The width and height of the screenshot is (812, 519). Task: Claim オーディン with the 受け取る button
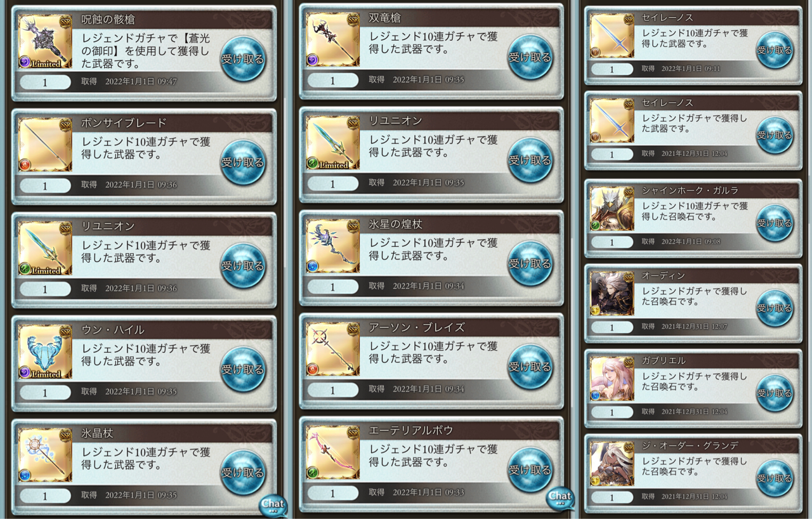[x=775, y=308]
